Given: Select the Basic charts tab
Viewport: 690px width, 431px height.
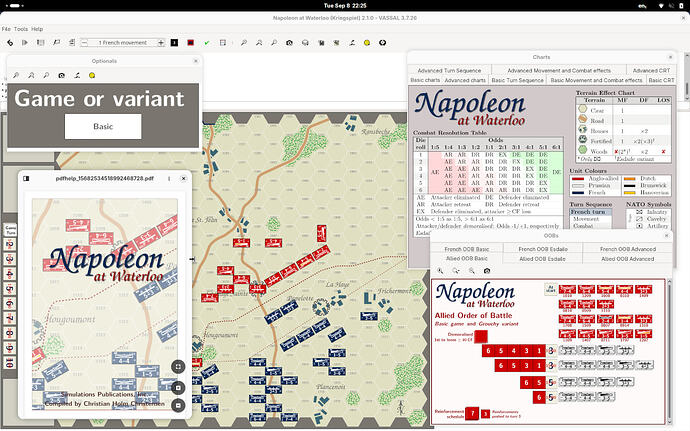Looking at the screenshot, I should click(425, 80).
